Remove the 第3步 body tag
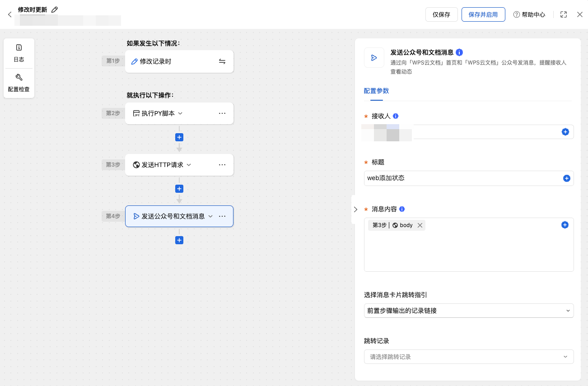This screenshot has height=386, width=588. 420,225
